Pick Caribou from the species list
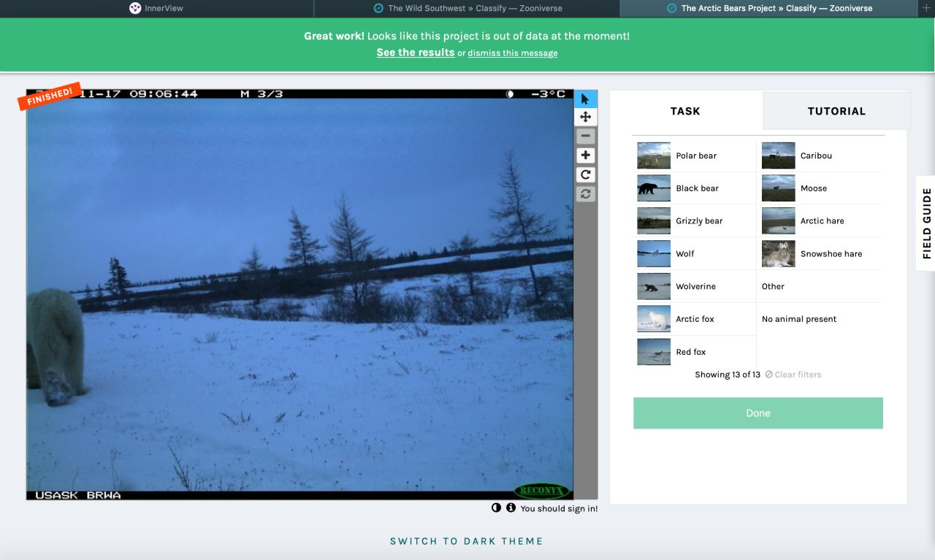 820,156
